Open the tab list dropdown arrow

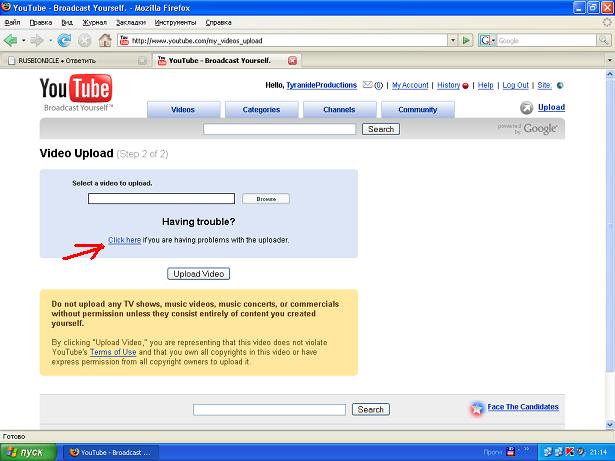pos(610,60)
